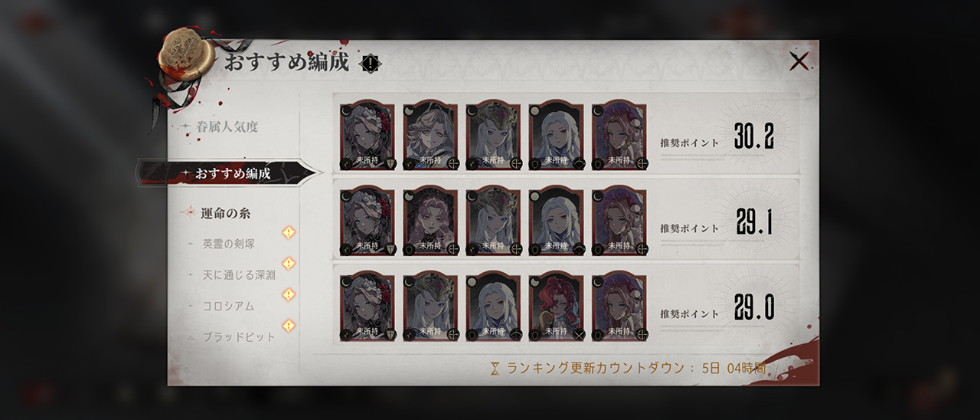This screenshot has width=980, height=420.
Task: Close the recommended formation panel
Action: tap(799, 61)
